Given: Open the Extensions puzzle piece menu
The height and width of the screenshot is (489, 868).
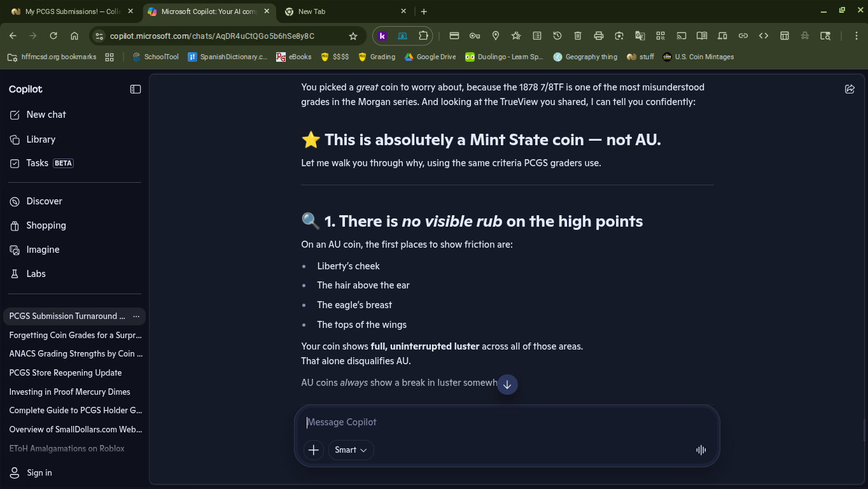Looking at the screenshot, I should (x=423, y=36).
